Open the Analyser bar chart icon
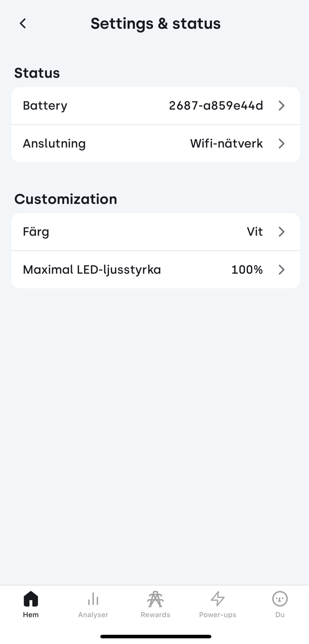Screen dimensions: 309x644 (93, 599)
